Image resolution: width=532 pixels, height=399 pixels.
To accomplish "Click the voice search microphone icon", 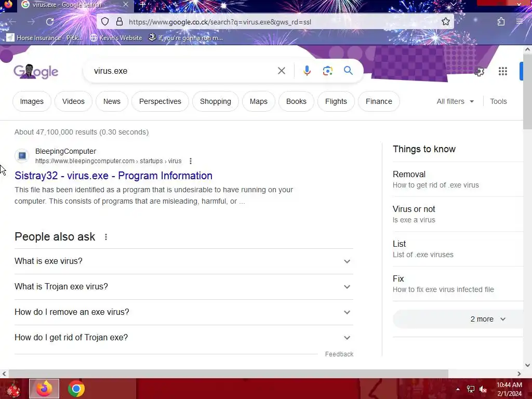I will [x=307, y=71].
